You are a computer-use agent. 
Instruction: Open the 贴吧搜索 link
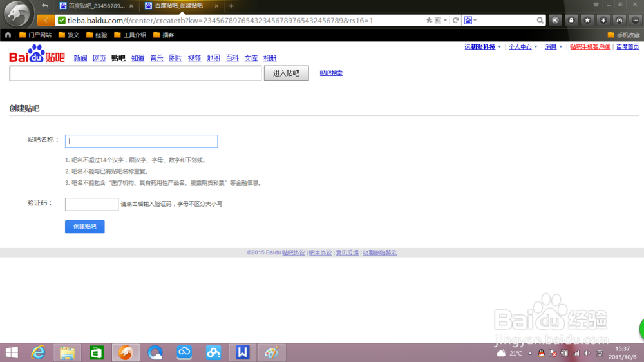(331, 73)
